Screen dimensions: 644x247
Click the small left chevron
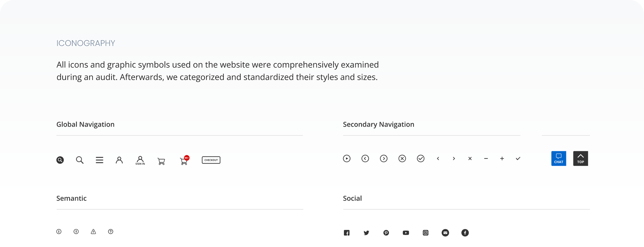(438, 159)
